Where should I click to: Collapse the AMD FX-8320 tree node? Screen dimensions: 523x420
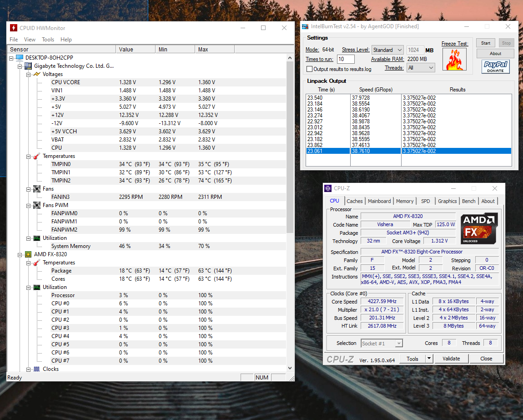coord(20,254)
